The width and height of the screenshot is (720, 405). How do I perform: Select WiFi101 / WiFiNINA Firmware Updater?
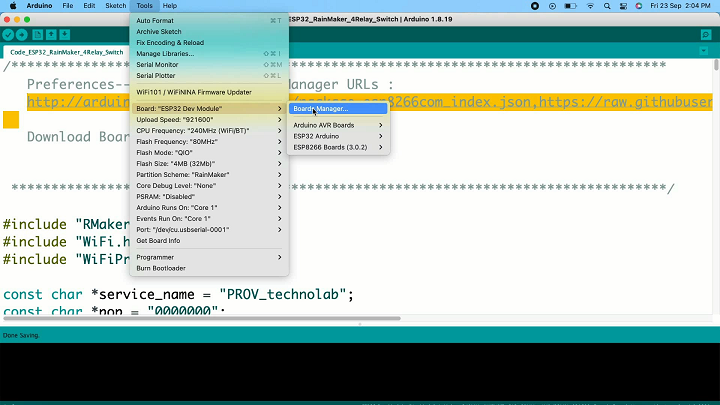click(209, 92)
